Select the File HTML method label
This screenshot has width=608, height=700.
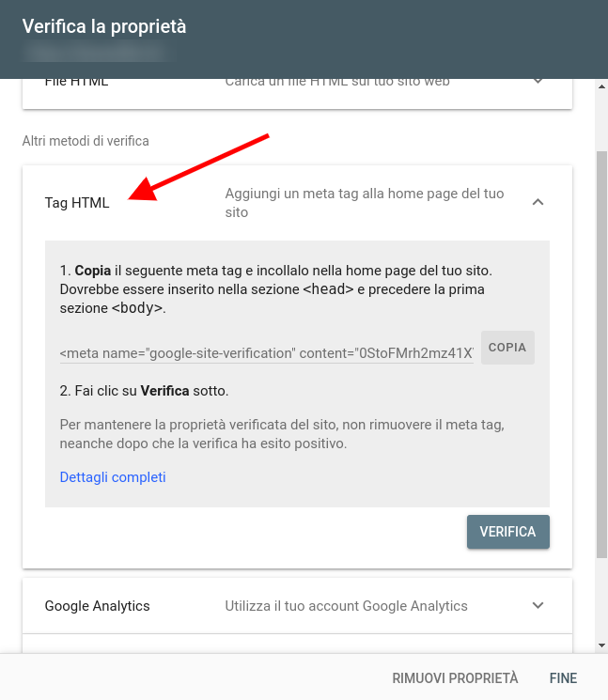point(77,83)
